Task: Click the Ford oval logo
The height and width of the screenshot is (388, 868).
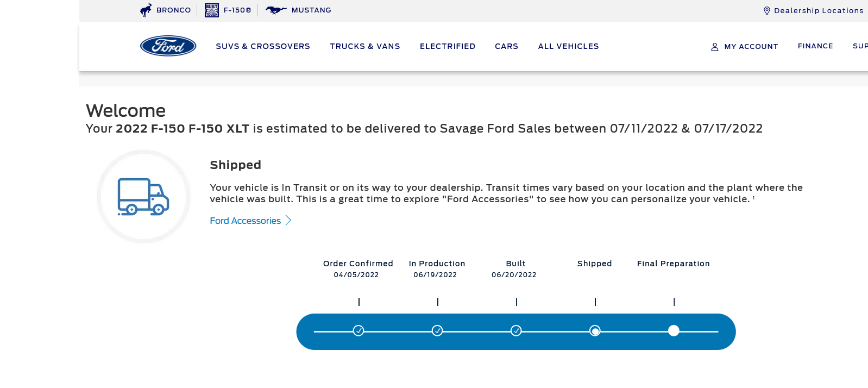Action: (168, 46)
